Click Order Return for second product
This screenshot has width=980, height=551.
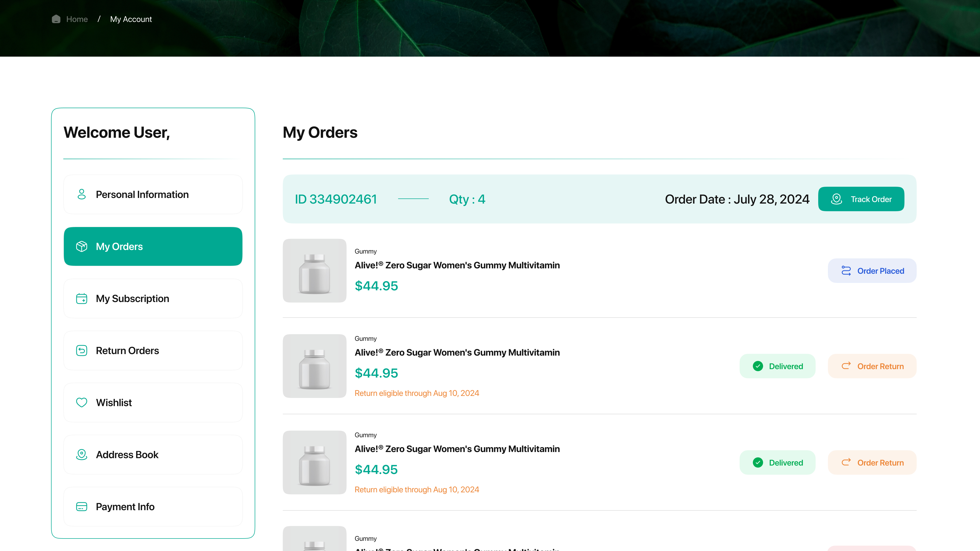pyautogui.click(x=872, y=366)
